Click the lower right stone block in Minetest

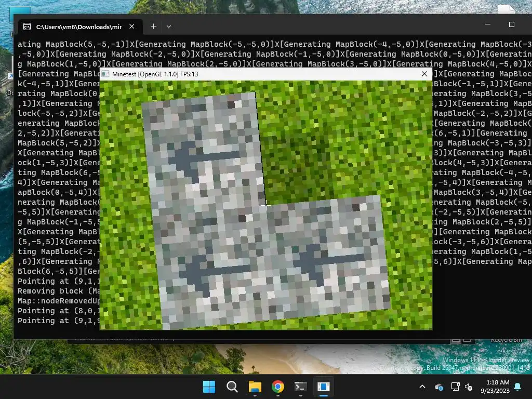[x=328, y=257]
